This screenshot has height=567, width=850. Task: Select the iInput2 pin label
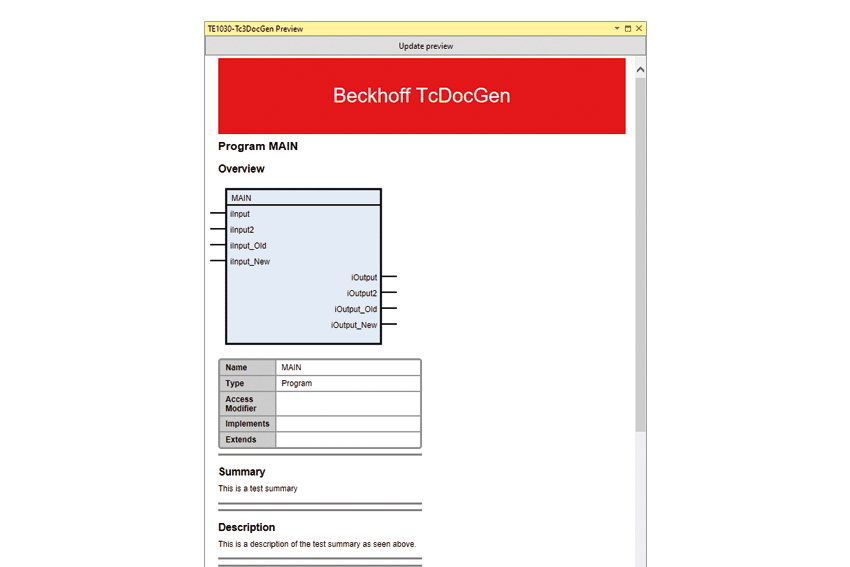click(242, 230)
